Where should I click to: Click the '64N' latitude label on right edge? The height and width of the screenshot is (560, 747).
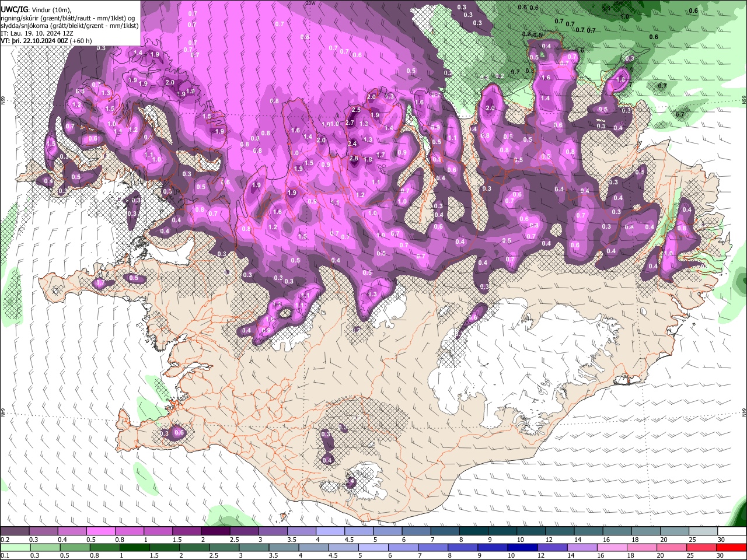tap(744, 412)
